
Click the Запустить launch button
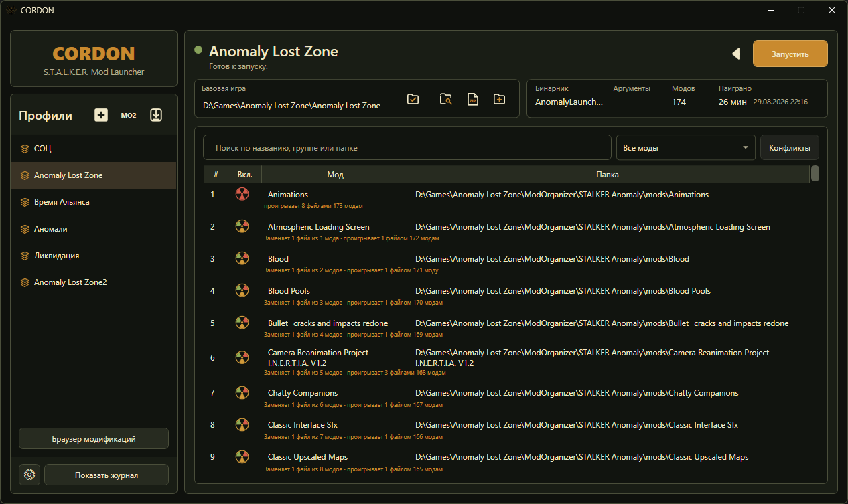pos(790,54)
